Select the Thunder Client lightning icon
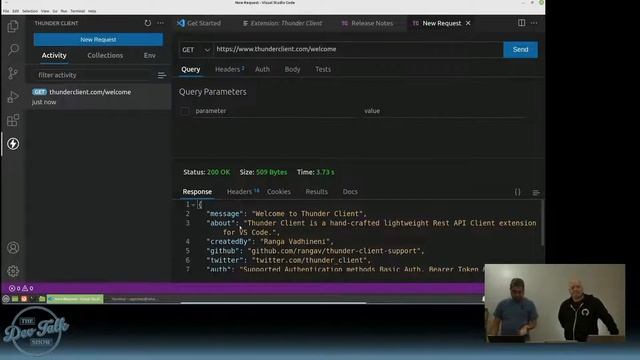The width and height of the screenshot is (640, 360). coord(13,144)
